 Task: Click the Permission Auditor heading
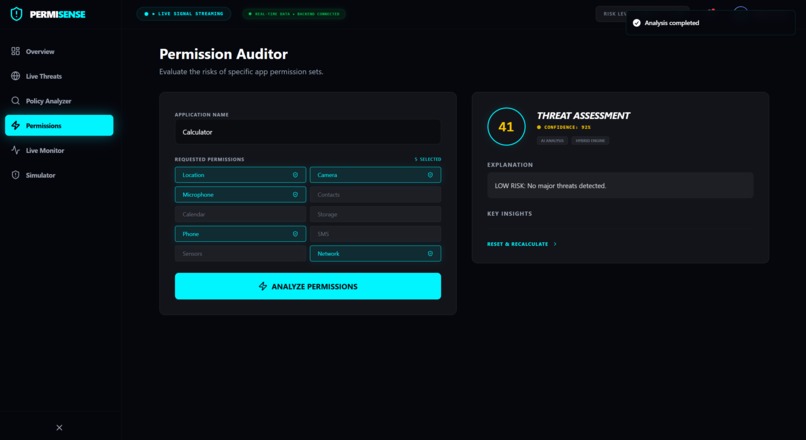tap(224, 54)
